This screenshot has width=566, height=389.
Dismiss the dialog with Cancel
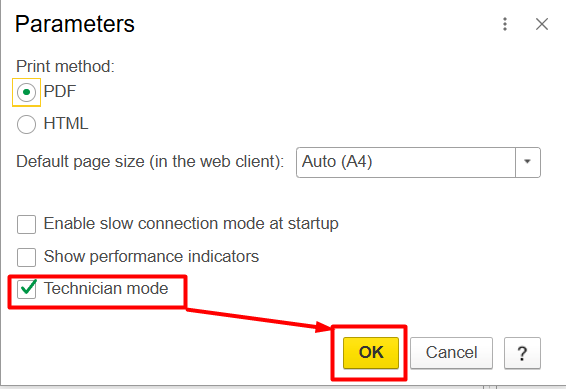pyautogui.click(x=451, y=353)
